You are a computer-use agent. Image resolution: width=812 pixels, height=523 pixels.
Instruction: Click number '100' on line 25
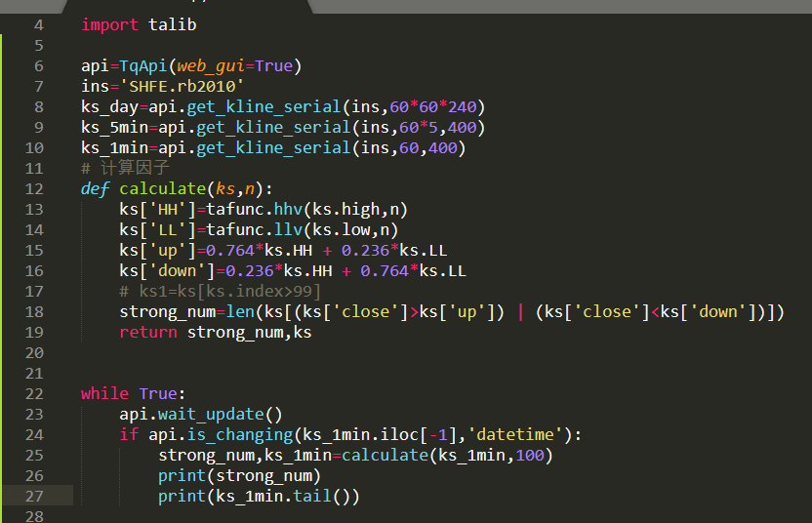pos(530,456)
